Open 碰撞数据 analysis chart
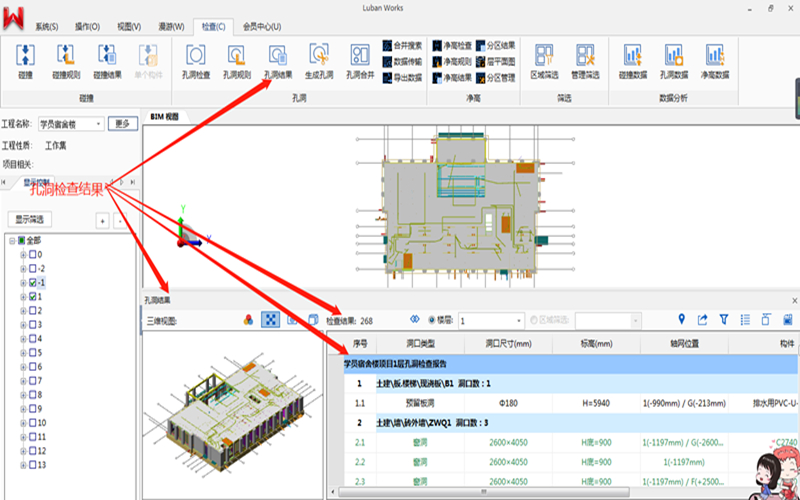The height and width of the screenshot is (500, 800). pyautogui.click(x=633, y=61)
